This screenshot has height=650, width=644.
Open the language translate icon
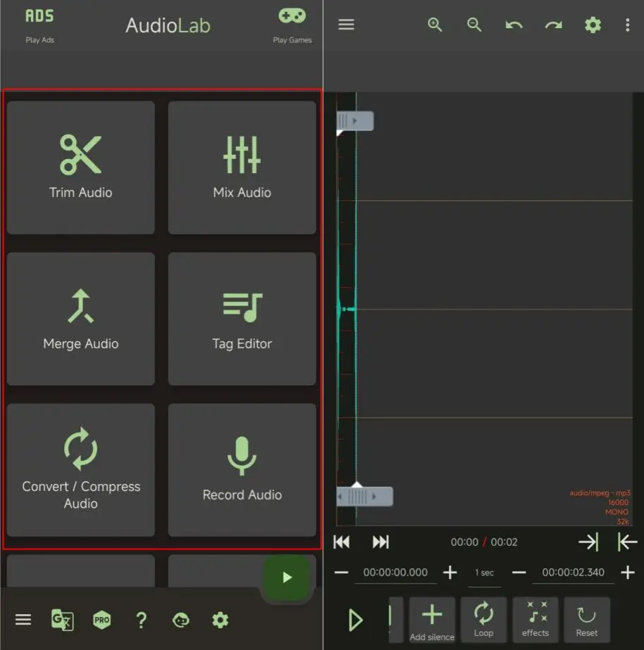pos(62,620)
